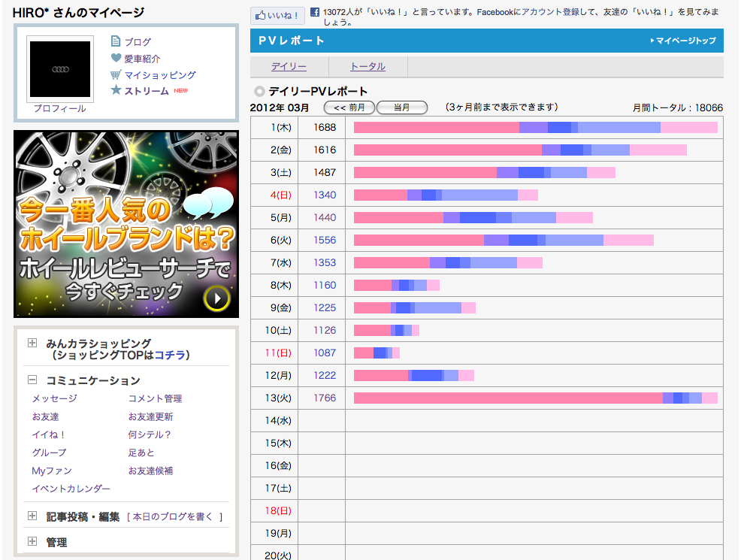This screenshot has width=741, height=560.
Task: Click the 当月 button
Action: point(401,107)
